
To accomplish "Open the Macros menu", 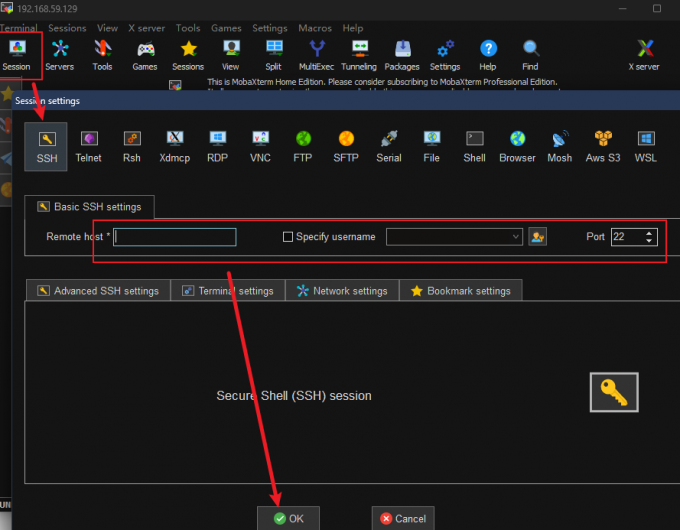I will [x=315, y=28].
